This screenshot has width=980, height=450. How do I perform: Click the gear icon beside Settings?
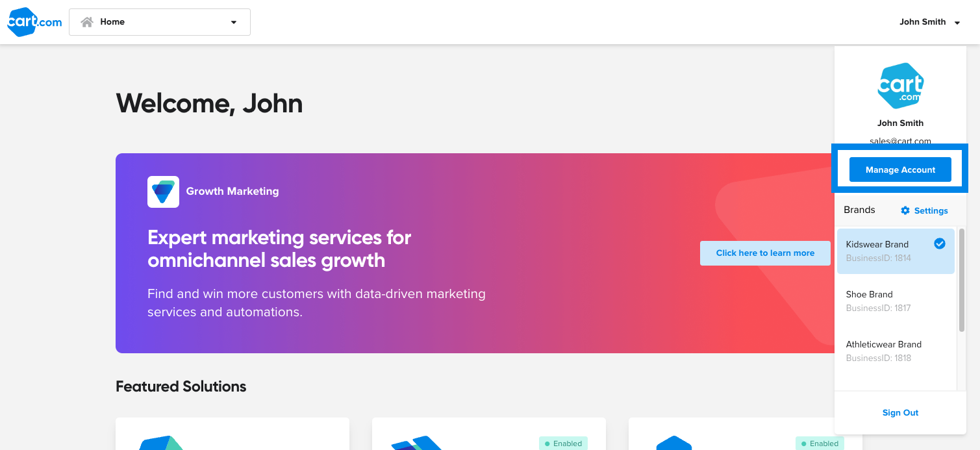coord(905,210)
